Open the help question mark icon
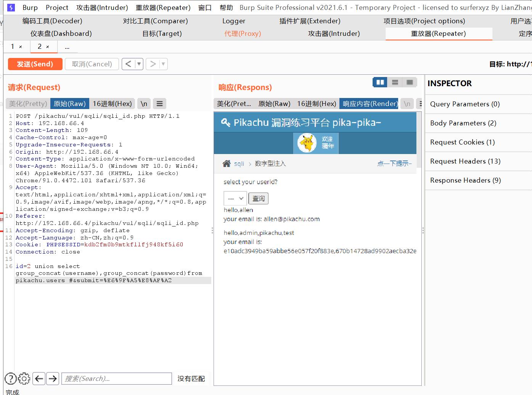Viewport: 532px width, 395px height. [x=11, y=378]
